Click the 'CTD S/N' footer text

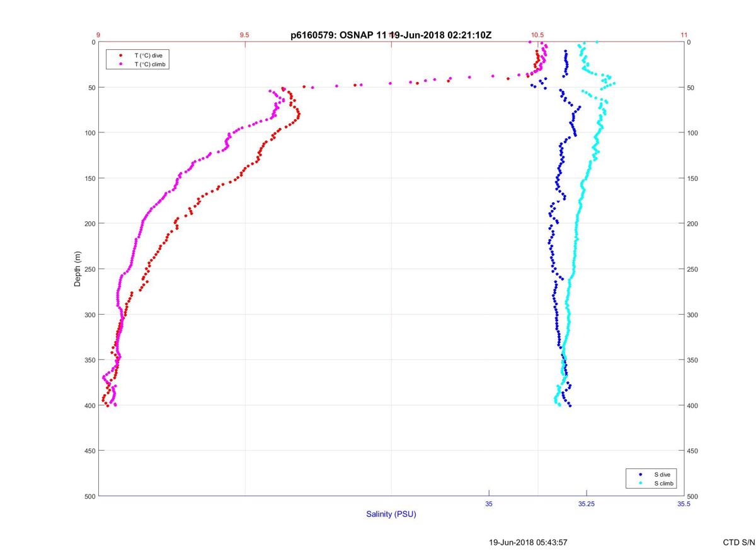pos(738,542)
